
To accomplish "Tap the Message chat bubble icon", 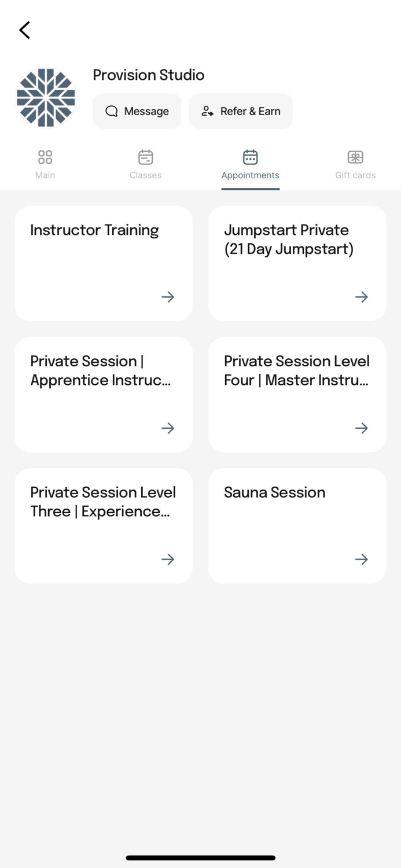I will (111, 111).
